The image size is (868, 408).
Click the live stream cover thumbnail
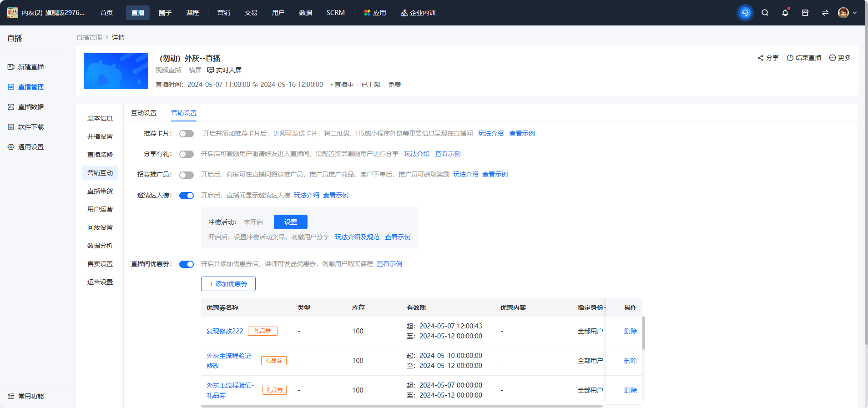click(116, 71)
